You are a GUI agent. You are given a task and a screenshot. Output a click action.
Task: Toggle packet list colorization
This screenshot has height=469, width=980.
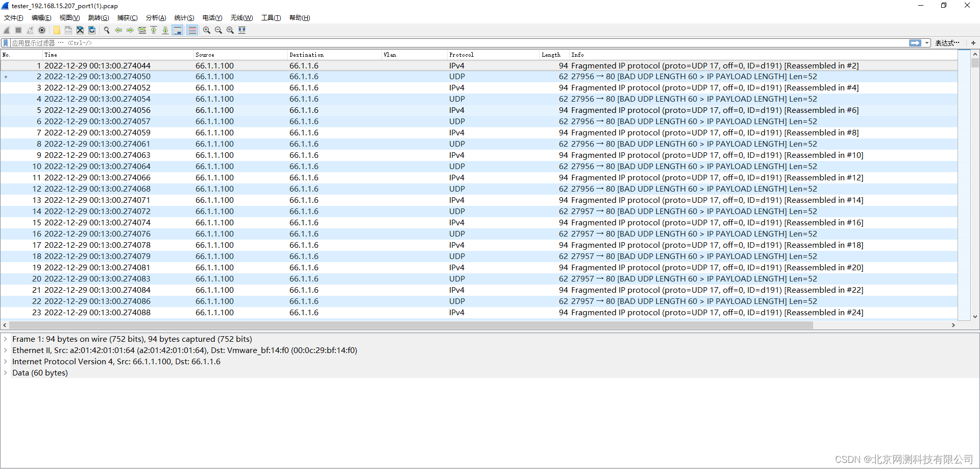192,30
